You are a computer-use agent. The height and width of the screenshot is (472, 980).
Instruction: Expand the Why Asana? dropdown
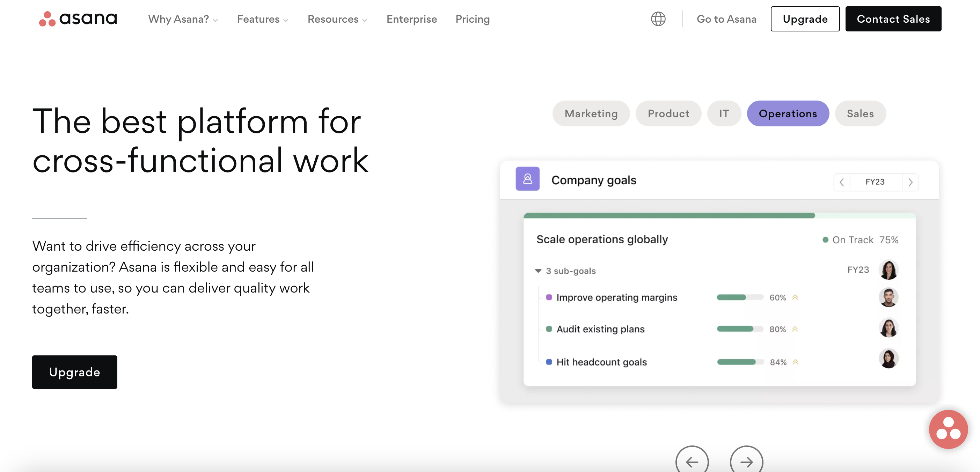[183, 19]
